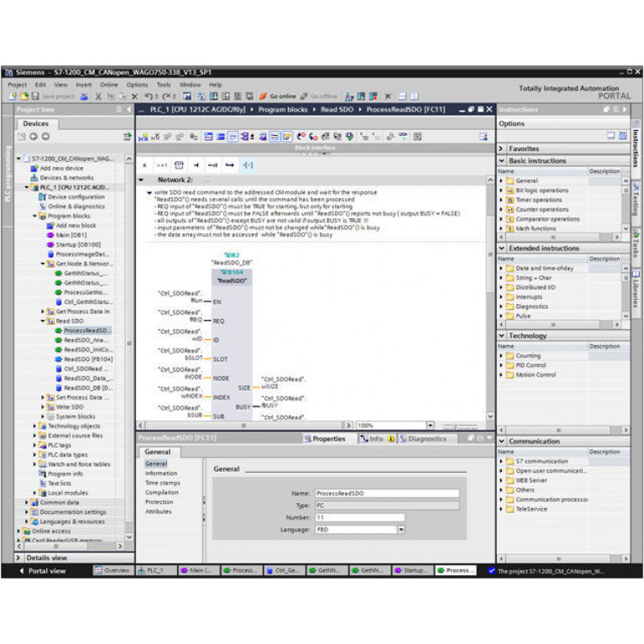Insert a new network in the editor
The width and height of the screenshot is (644, 644).
click(144, 137)
